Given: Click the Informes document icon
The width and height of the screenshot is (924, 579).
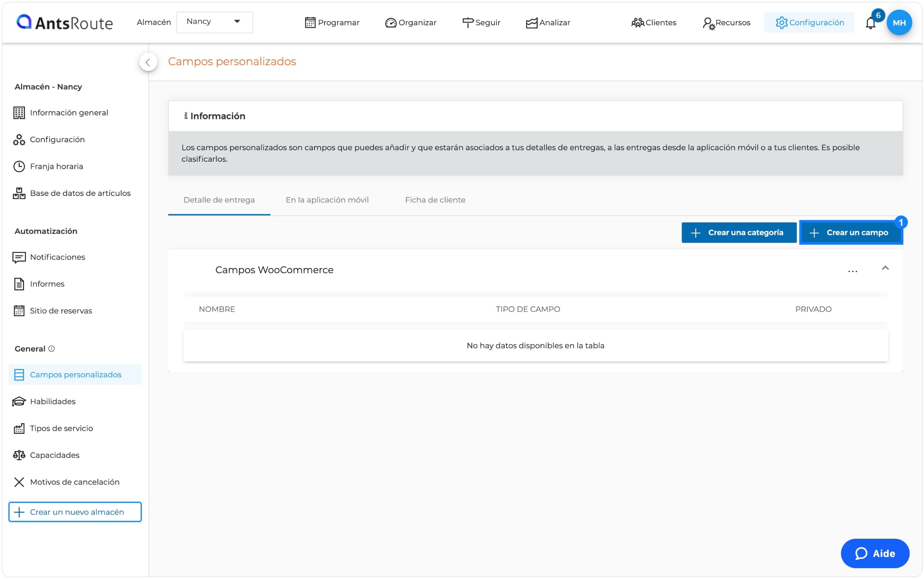Looking at the screenshot, I should (x=19, y=284).
